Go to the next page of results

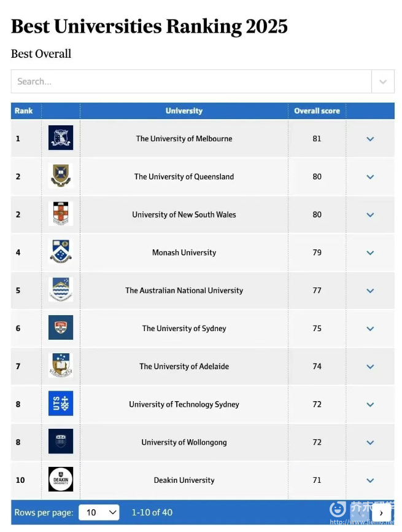(382, 512)
